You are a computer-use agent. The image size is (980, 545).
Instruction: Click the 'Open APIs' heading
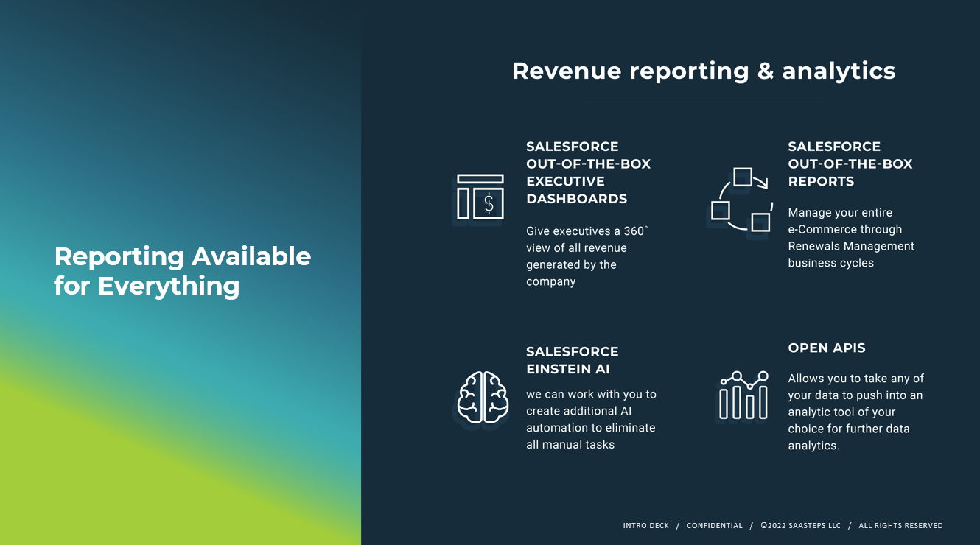click(827, 348)
